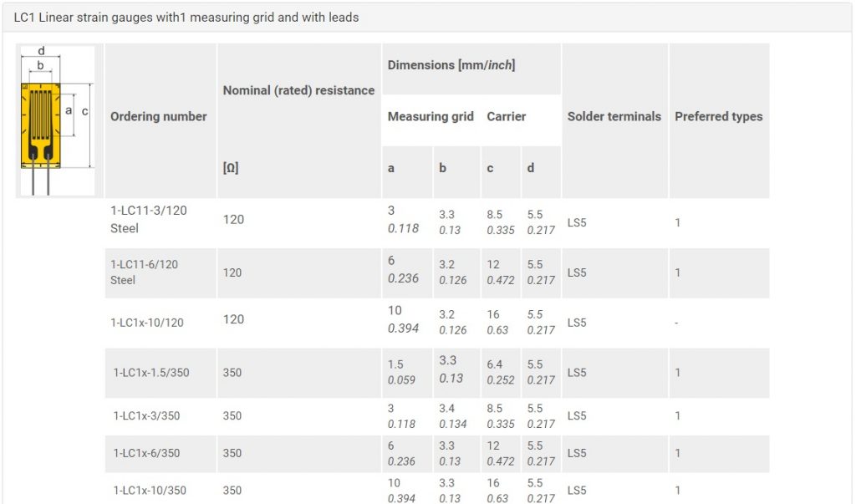Image resolution: width=856 pixels, height=504 pixels.
Task: Click the dash in the Preferred types column
Action: point(677,323)
